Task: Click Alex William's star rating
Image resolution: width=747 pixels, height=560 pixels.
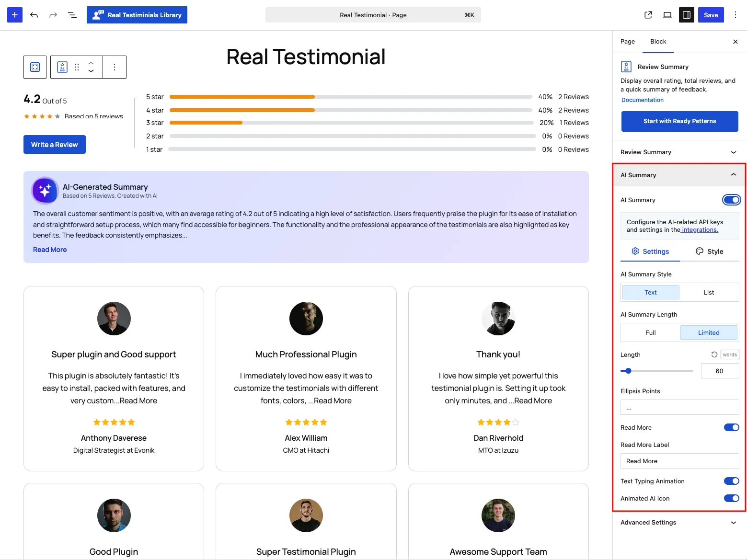Action: click(x=306, y=422)
